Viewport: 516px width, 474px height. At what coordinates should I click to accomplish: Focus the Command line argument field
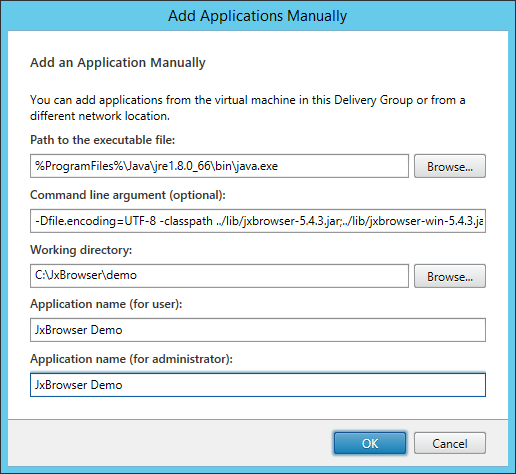258,221
